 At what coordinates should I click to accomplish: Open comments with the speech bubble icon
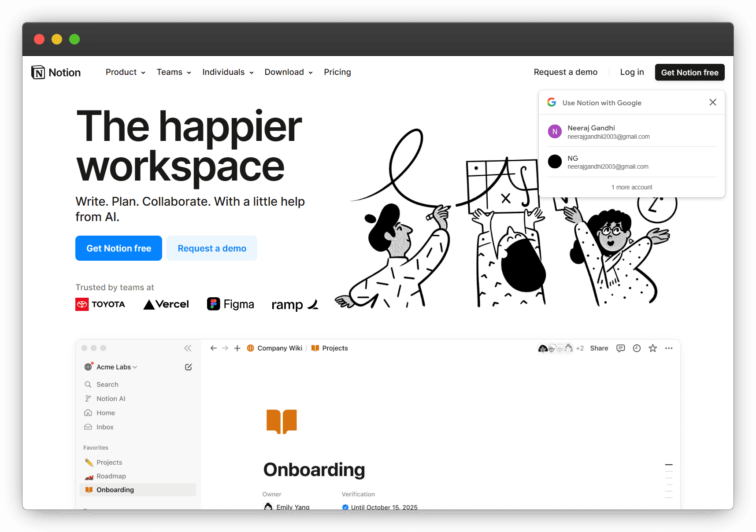click(x=621, y=348)
